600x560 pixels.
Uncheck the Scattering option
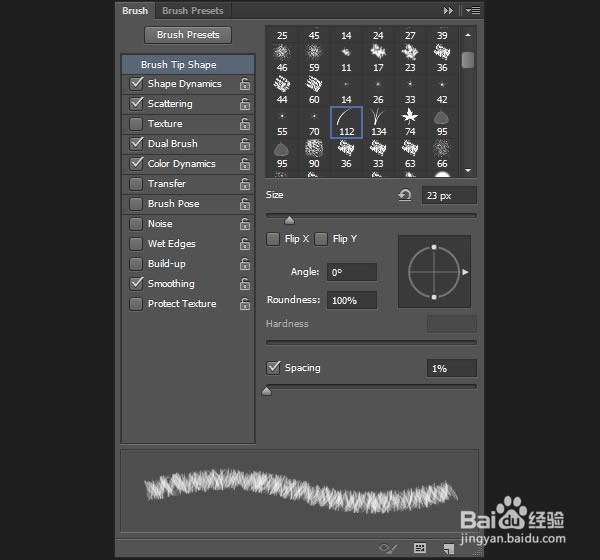click(x=136, y=104)
